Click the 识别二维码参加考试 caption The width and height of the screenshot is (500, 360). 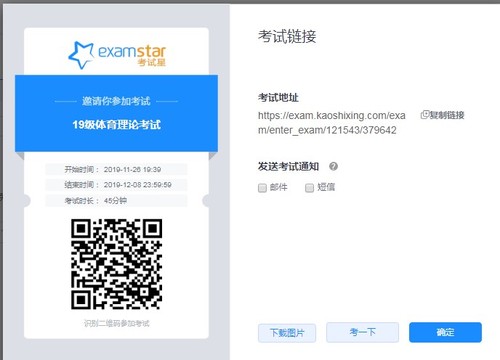117,323
